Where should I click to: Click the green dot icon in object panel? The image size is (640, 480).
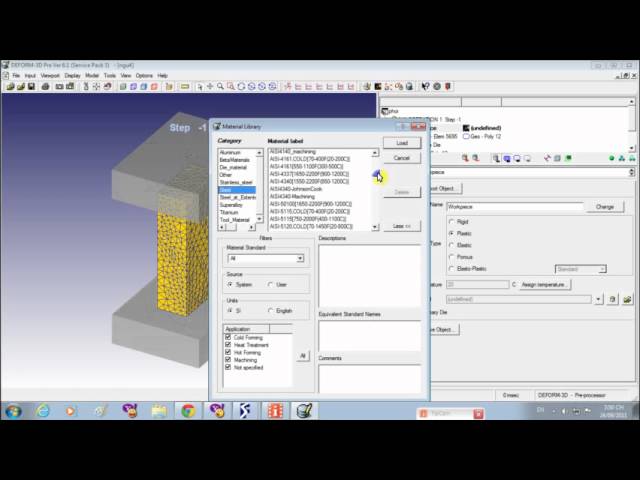click(x=611, y=158)
